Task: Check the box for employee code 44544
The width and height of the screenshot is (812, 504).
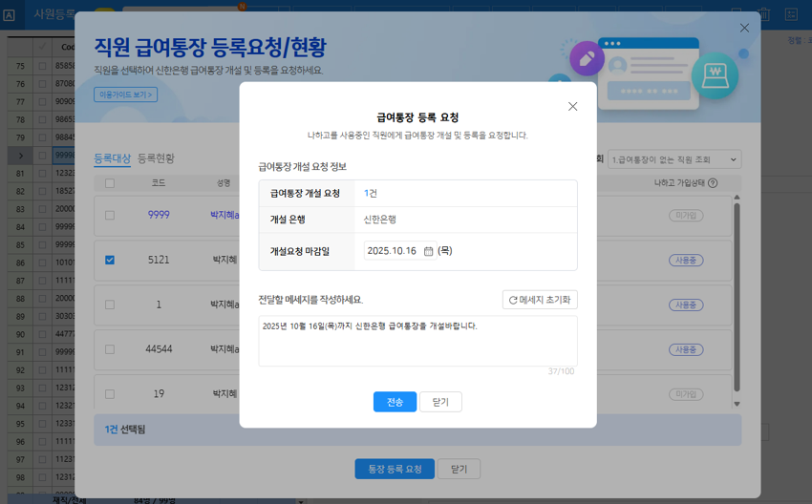Action: (110, 349)
